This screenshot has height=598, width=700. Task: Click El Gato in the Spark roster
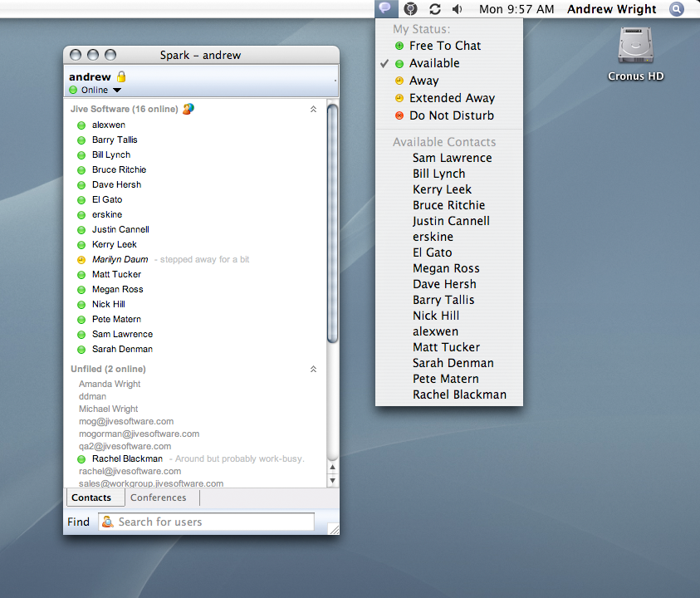pyautogui.click(x=107, y=199)
